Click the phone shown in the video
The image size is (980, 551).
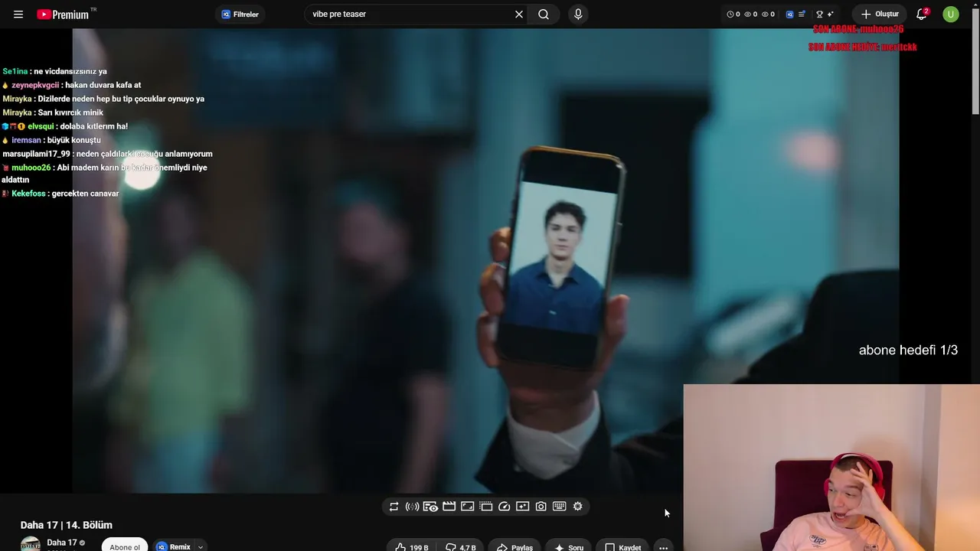point(563,258)
